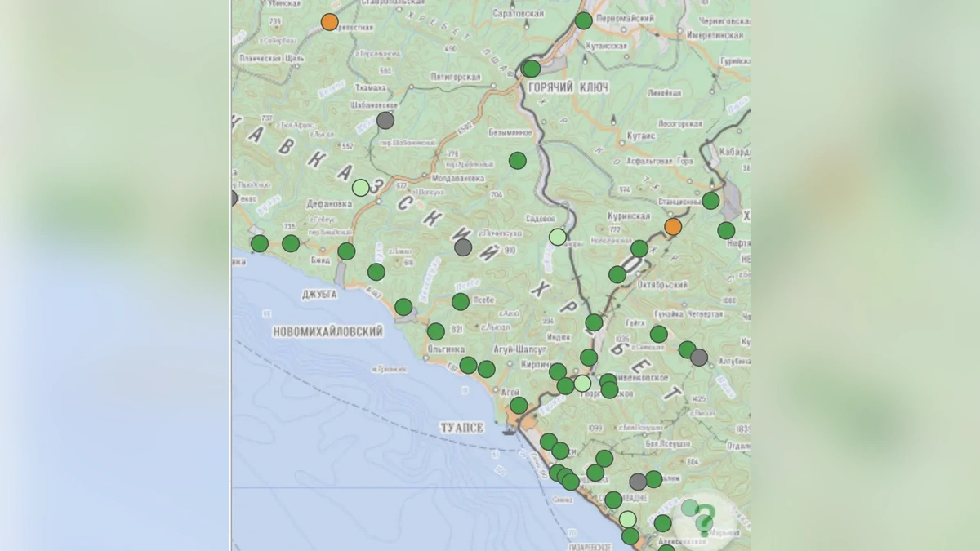Screen dimensions: 980x551
Task: Click the Новомихайловский label on the map
Action: 329,331
